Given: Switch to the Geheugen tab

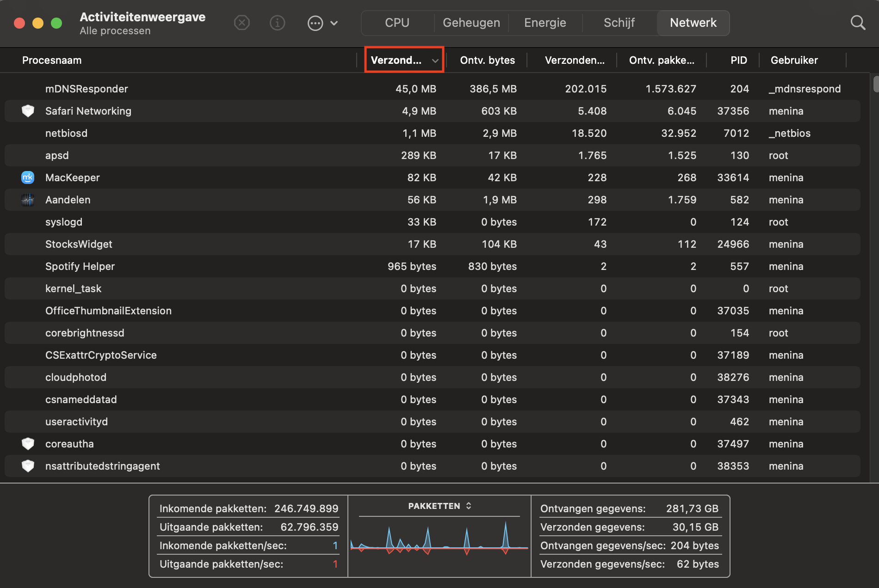Looking at the screenshot, I should 471,23.
